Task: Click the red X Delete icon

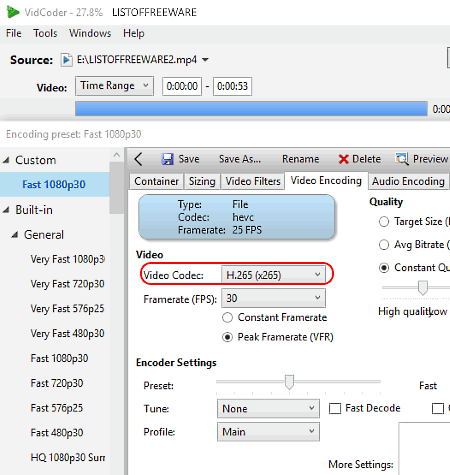Action: point(343,159)
